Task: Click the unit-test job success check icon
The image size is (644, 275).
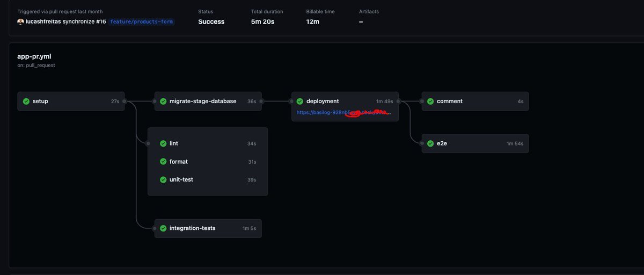Action: tap(163, 179)
